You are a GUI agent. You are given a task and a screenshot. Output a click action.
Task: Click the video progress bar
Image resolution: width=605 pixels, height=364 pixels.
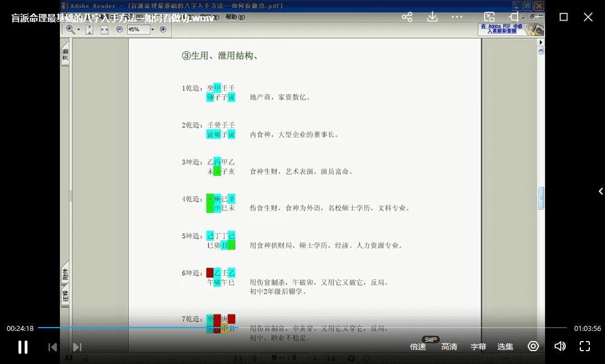pyautogui.click(x=302, y=328)
